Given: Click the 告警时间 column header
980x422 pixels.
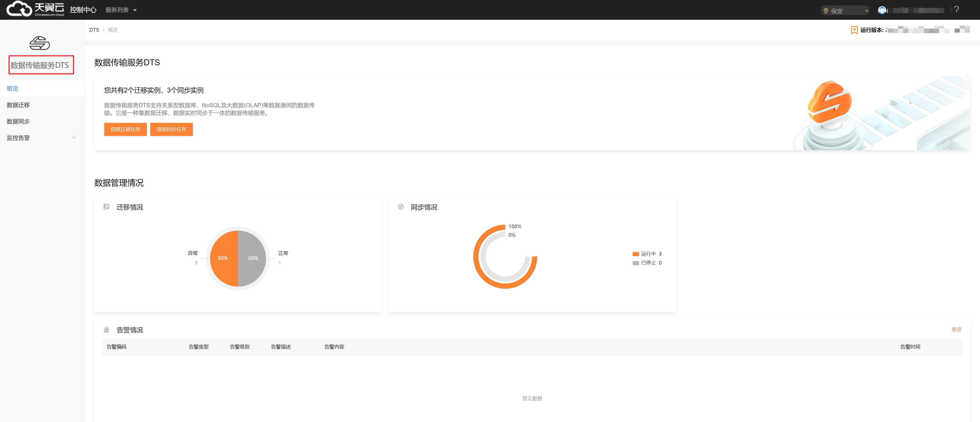Looking at the screenshot, I should (910, 347).
